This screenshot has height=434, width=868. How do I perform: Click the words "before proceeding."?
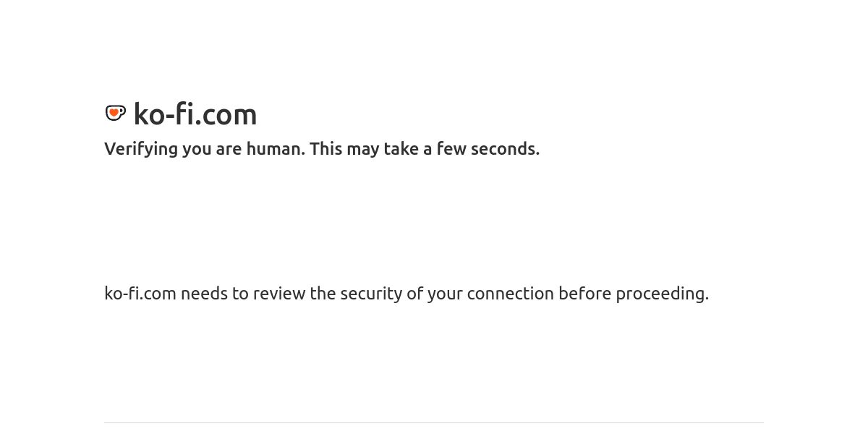pos(634,294)
